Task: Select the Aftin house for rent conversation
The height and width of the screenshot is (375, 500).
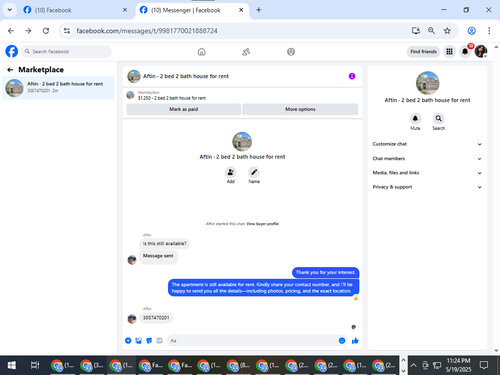Action: point(59,88)
